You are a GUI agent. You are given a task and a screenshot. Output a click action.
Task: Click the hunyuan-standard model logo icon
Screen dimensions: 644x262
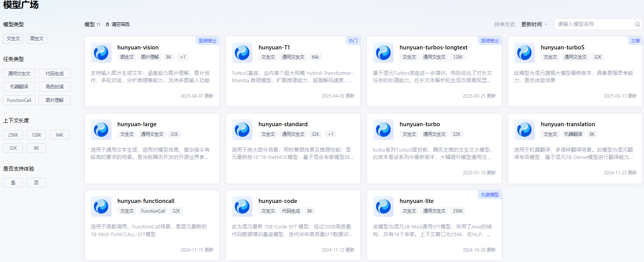point(242,130)
